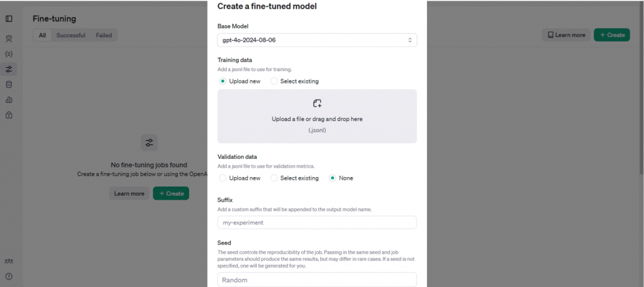
Task: Open the help question-mark icon in sidebar
Action: click(x=9, y=276)
